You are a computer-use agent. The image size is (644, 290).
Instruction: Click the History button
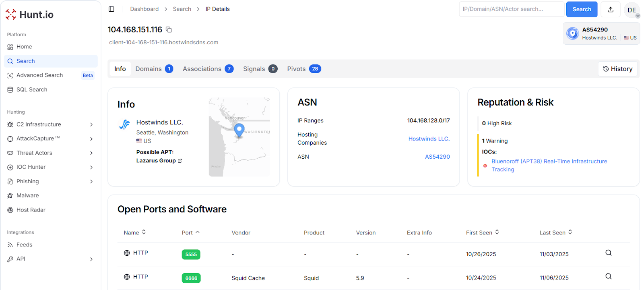click(x=617, y=69)
